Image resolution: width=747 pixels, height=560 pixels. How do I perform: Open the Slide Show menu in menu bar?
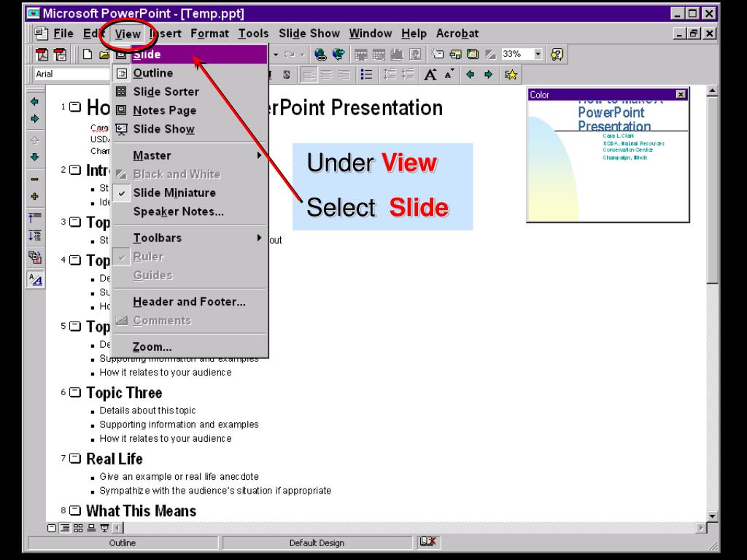(309, 34)
